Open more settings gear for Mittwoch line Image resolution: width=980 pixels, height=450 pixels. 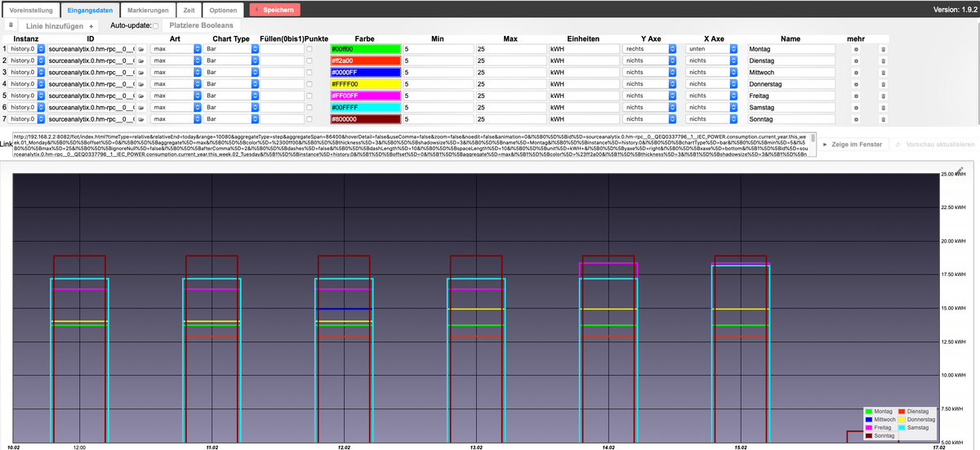pyautogui.click(x=856, y=72)
